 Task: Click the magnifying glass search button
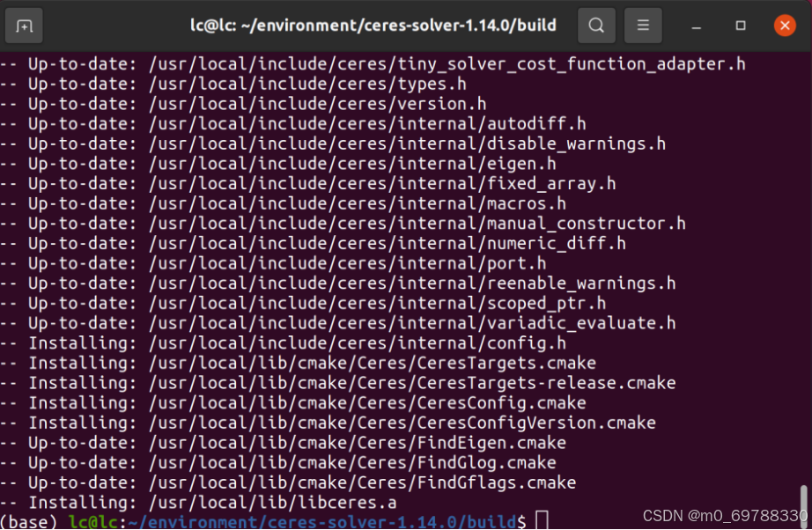point(596,25)
